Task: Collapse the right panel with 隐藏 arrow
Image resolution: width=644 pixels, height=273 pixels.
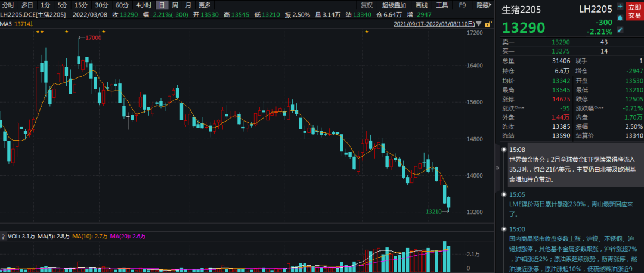Action: point(484,5)
